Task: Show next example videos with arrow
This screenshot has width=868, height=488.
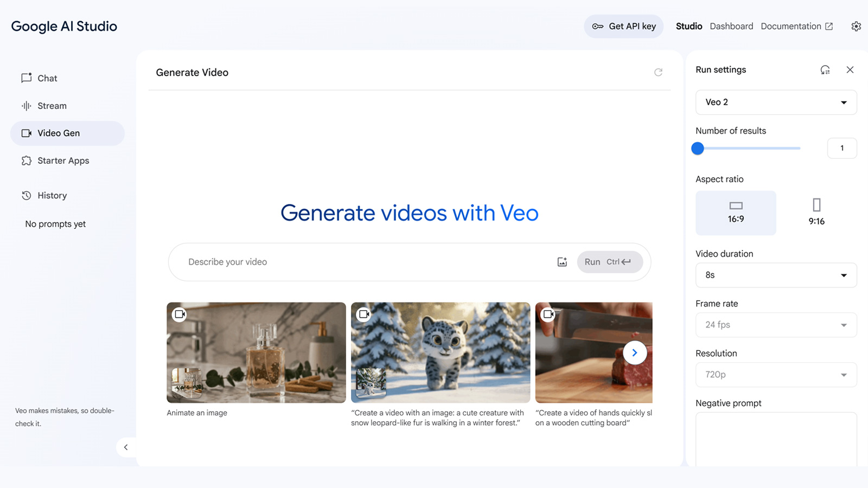Action: click(x=635, y=352)
